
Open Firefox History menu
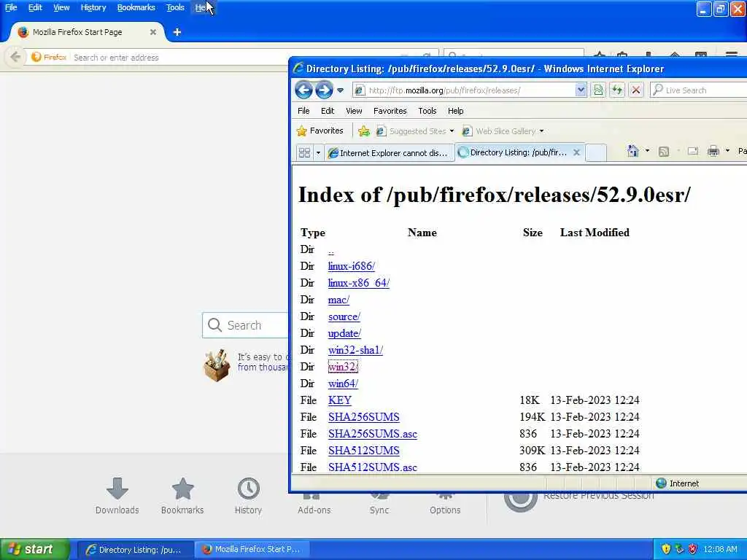(93, 7)
